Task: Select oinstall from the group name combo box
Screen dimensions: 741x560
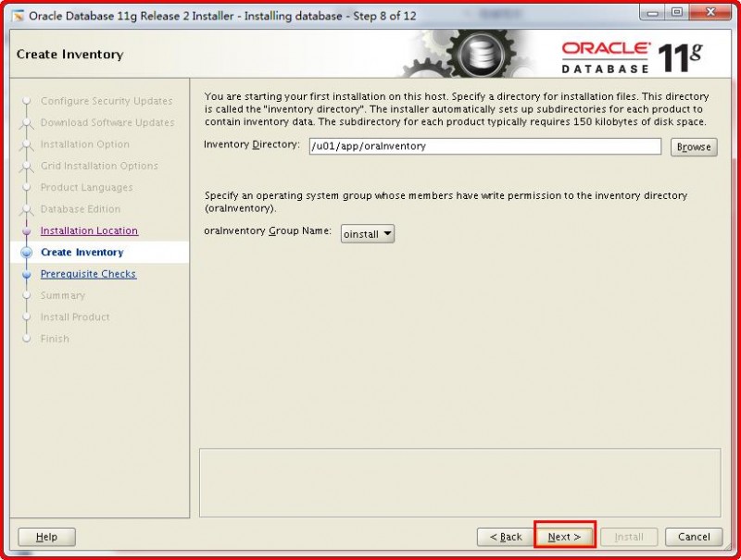Action: point(361,233)
